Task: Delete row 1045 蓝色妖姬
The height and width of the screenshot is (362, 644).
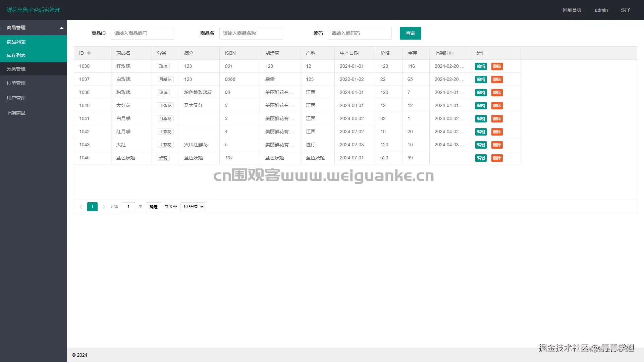Action: [497, 158]
